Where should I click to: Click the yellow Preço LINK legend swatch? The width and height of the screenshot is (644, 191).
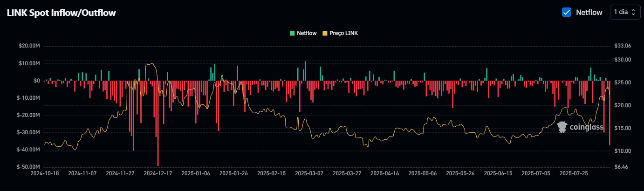point(325,33)
